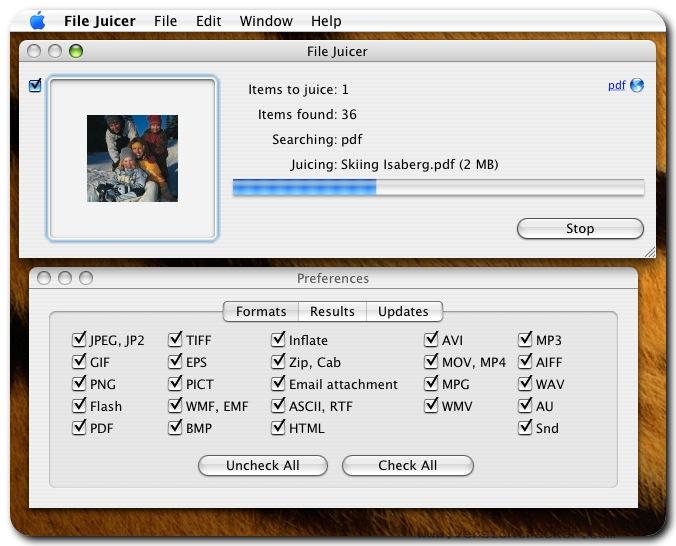
Task: Uncheck the HTML format
Action: point(278,427)
